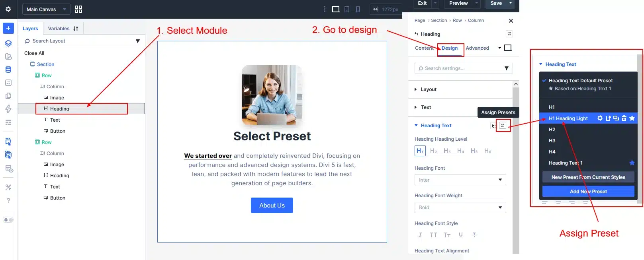Click export icon on H1 Heading Light preset

pos(608,118)
